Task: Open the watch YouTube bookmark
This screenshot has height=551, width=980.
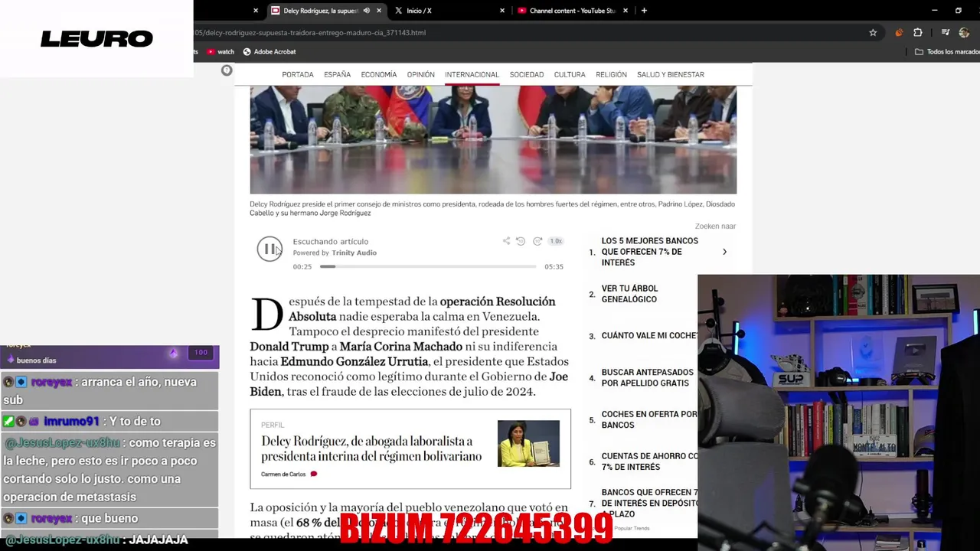Action: tap(220, 52)
